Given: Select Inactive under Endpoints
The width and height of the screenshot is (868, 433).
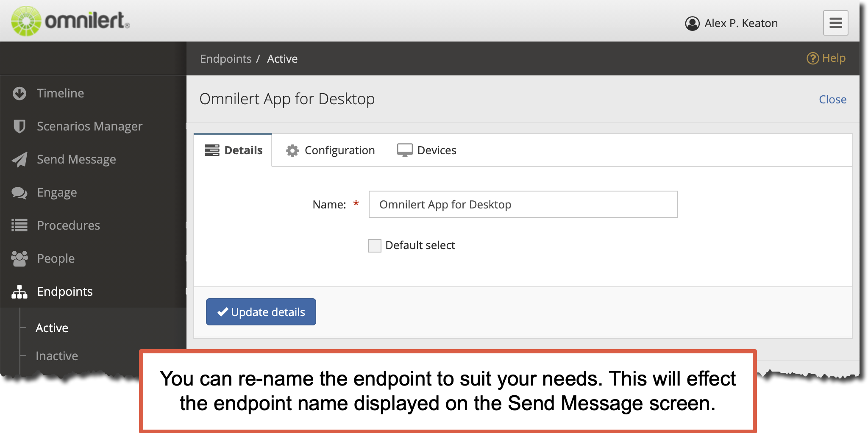Looking at the screenshot, I should [x=57, y=356].
